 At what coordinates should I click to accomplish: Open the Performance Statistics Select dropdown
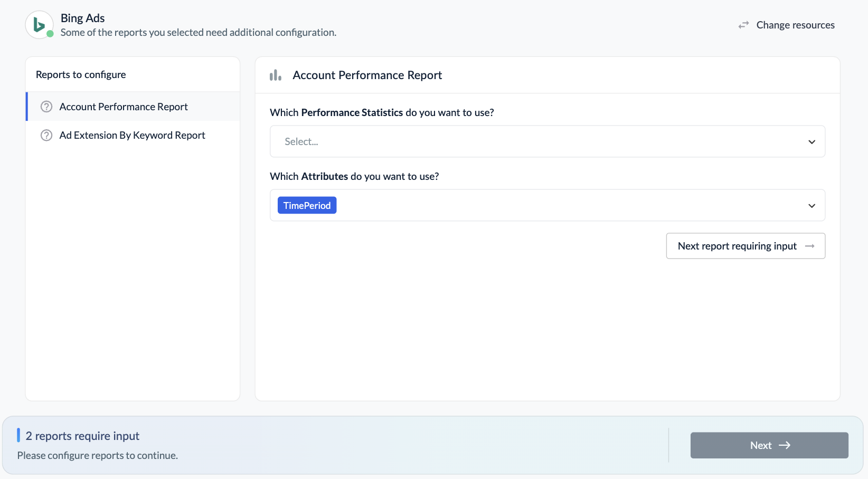[548, 141]
